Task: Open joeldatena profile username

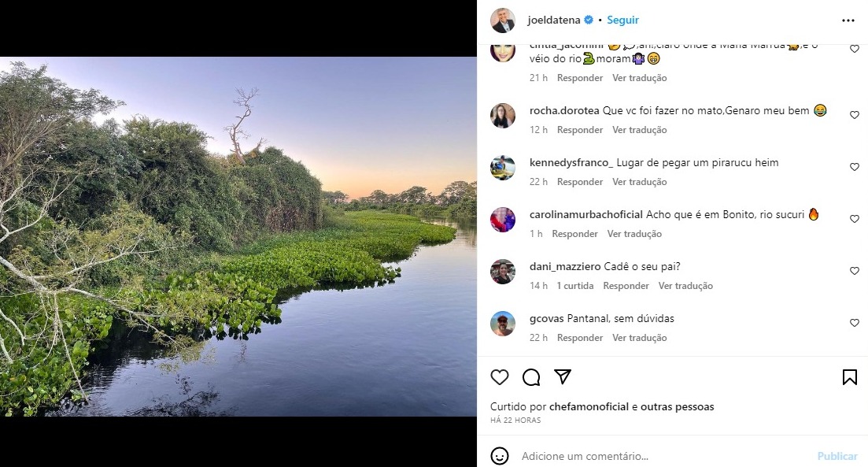Action: pos(553,20)
